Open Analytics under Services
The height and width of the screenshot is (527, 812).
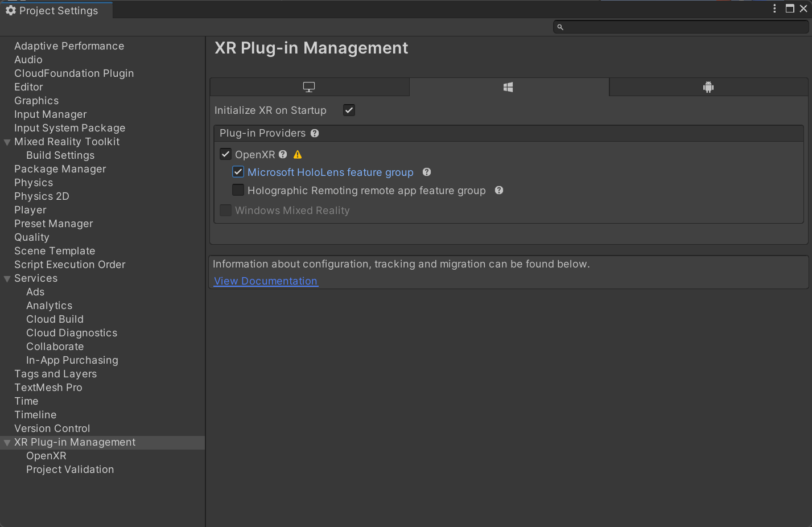(49, 306)
